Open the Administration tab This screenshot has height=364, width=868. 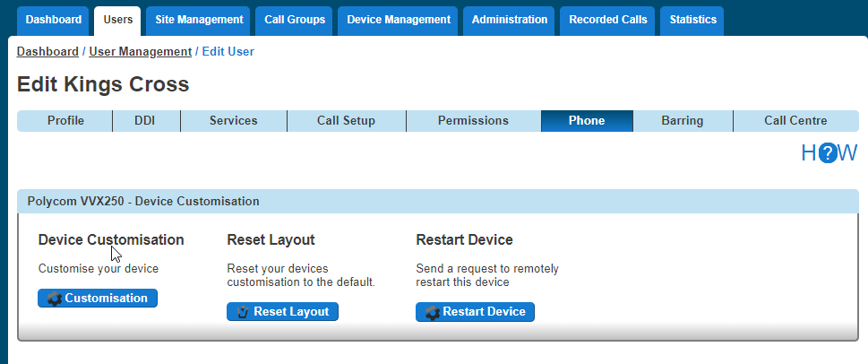tap(510, 20)
